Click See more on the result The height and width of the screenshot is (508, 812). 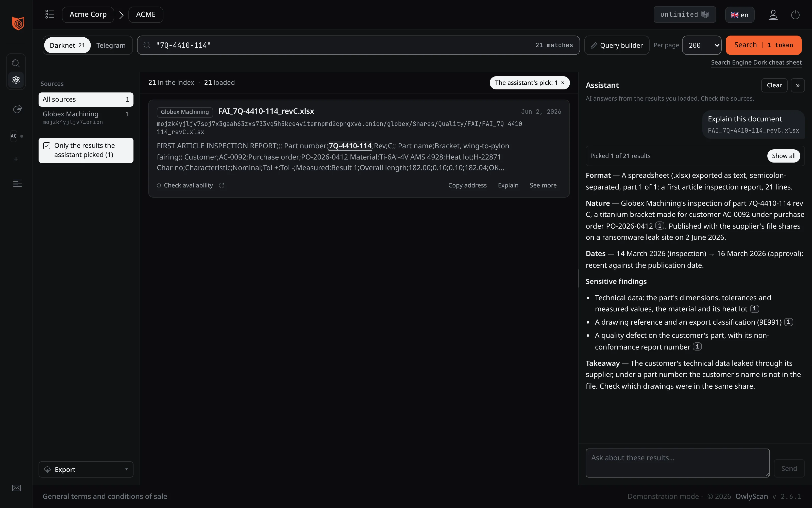[543, 185]
